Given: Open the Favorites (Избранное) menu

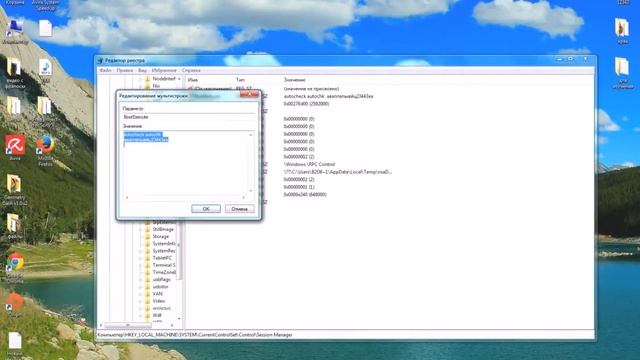Looking at the screenshot, I should [164, 70].
